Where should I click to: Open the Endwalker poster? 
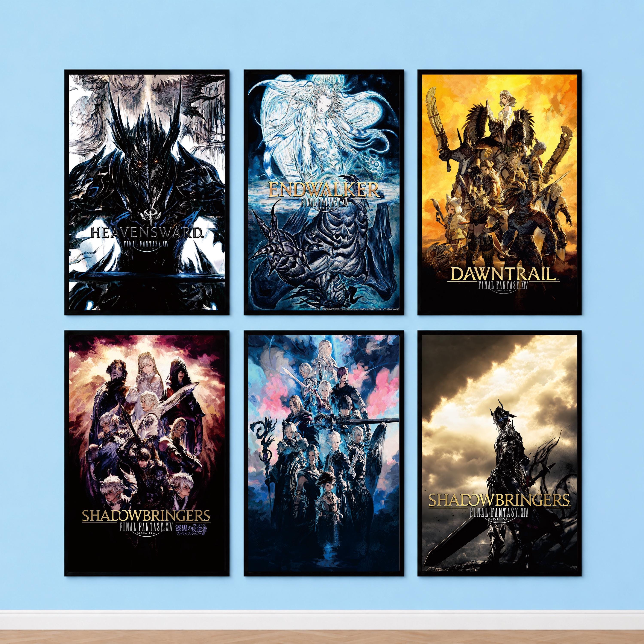[324, 192]
